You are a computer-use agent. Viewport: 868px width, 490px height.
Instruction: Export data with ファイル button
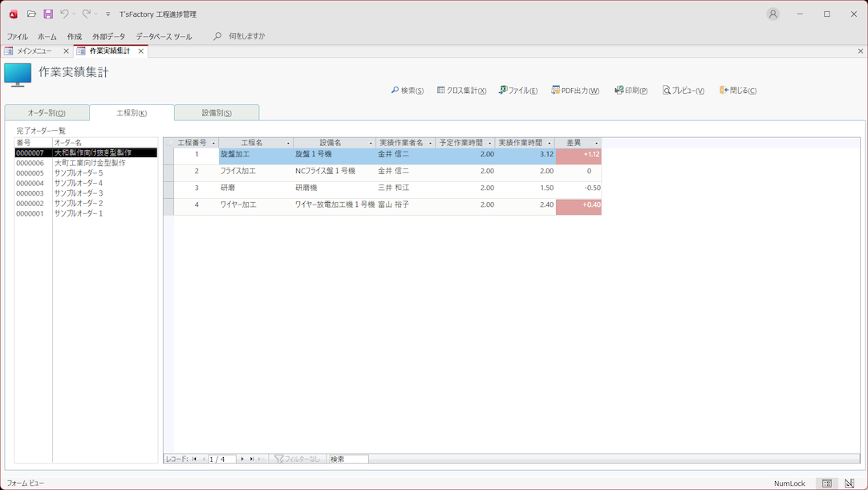tap(518, 91)
